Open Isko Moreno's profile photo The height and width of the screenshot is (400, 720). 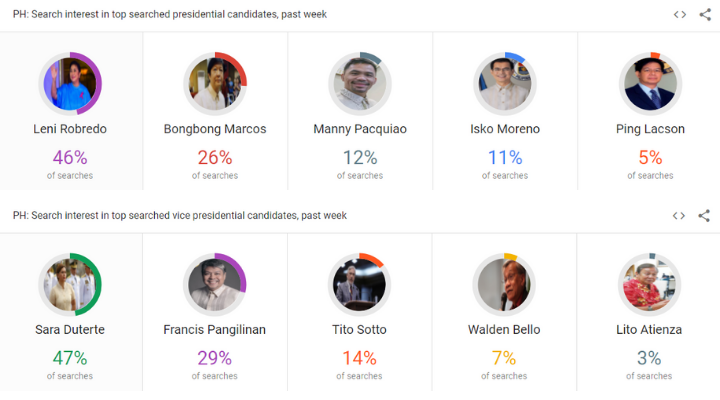pos(505,83)
